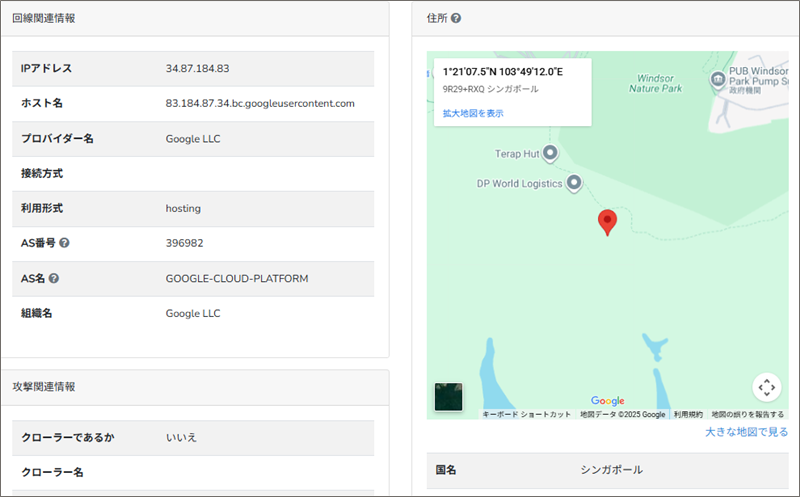
Task: Open 利用規約 link on map footer
Action: pyautogui.click(x=688, y=414)
